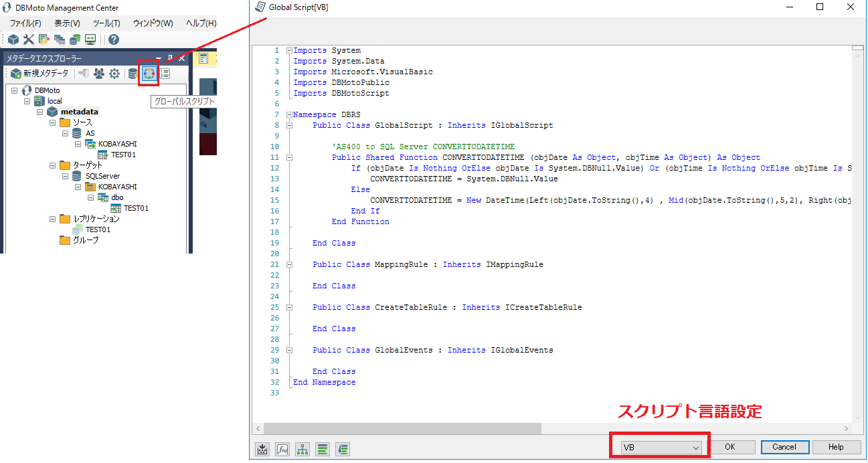This screenshot has height=463, width=868.
Task: Click the script icon in the Global Script title bar
Action: (260, 7)
